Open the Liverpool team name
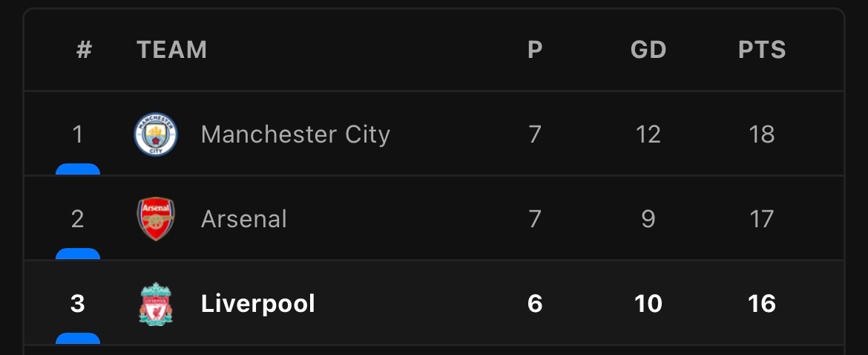868x355 pixels. (258, 304)
